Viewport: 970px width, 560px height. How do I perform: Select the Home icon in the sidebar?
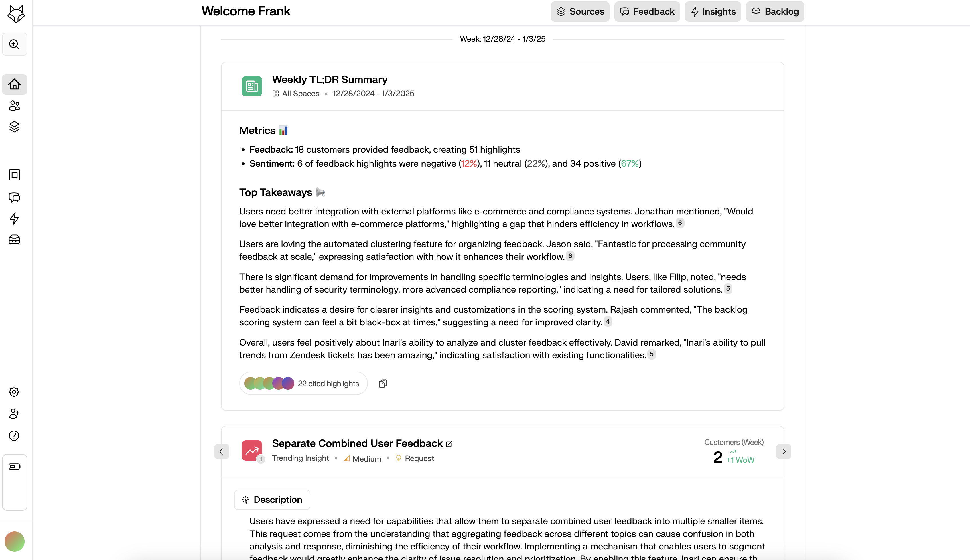point(15,84)
